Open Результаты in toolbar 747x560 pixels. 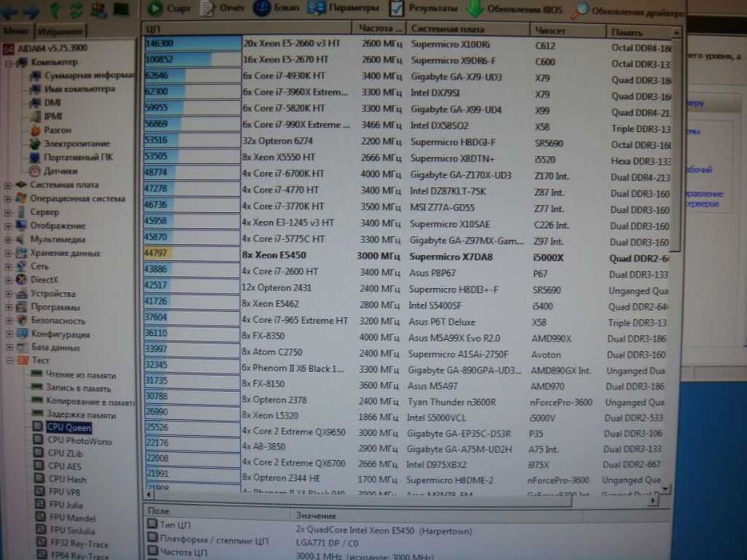click(x=424, y=8)
